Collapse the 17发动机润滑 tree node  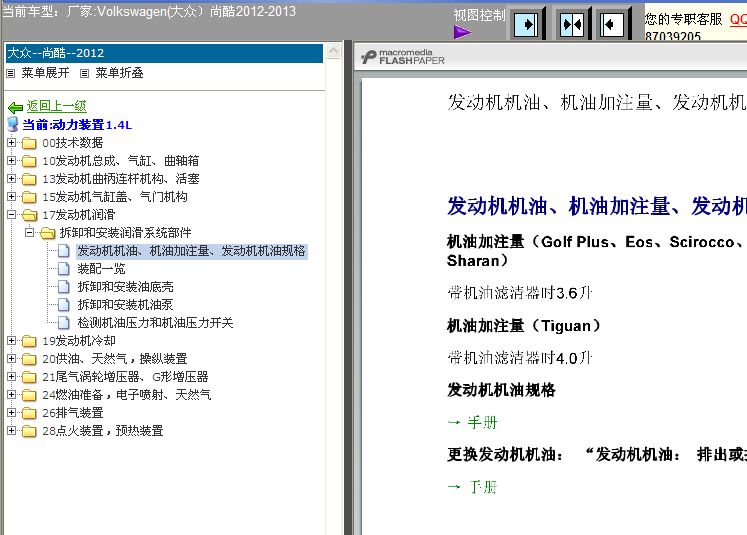click(x=11, y=214)
